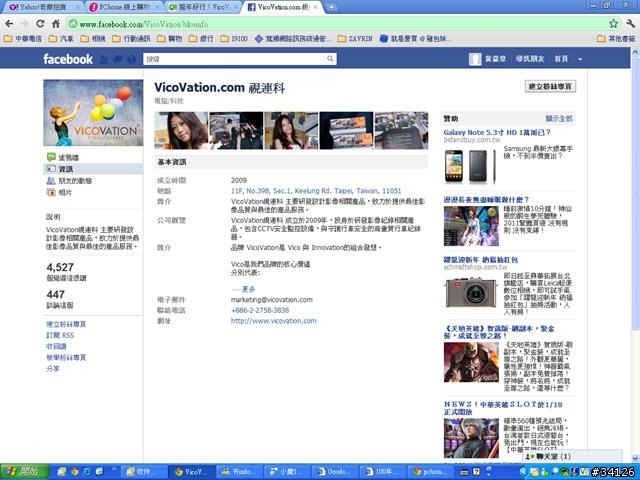Click the VicoVation page profile image
This screenshot has height=480, width=640.
point(93,113)
